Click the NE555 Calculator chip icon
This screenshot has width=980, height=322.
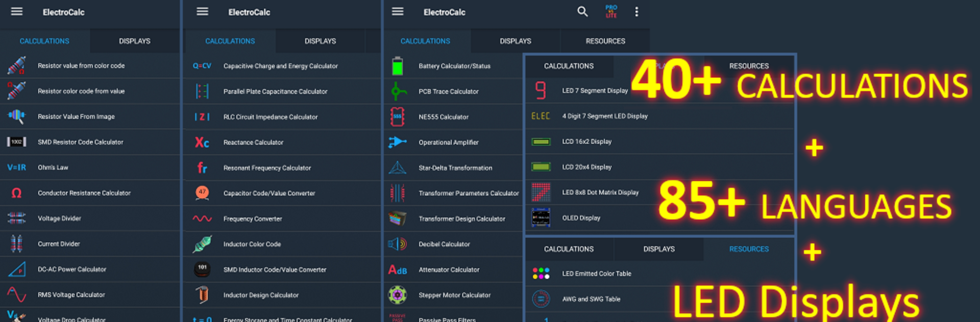tap(398, 117)
